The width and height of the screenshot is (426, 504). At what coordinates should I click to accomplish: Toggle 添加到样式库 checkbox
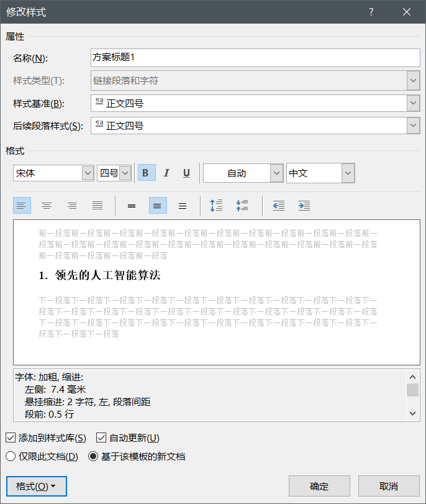point(11,438)
